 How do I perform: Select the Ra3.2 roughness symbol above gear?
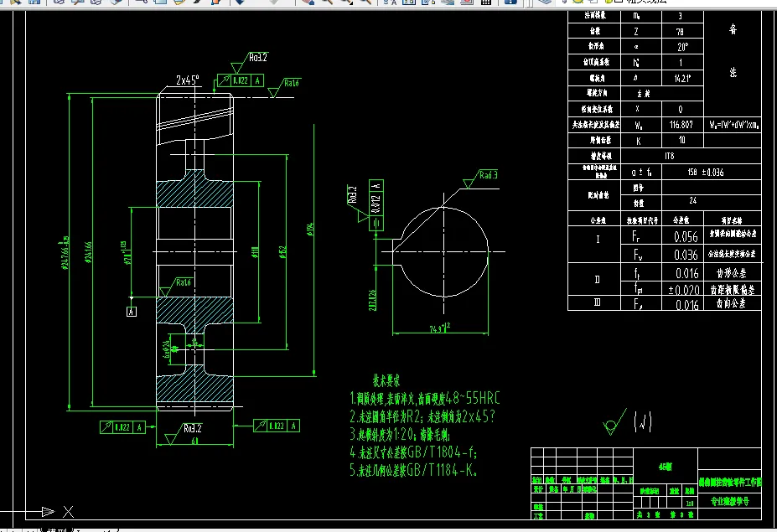251,62
